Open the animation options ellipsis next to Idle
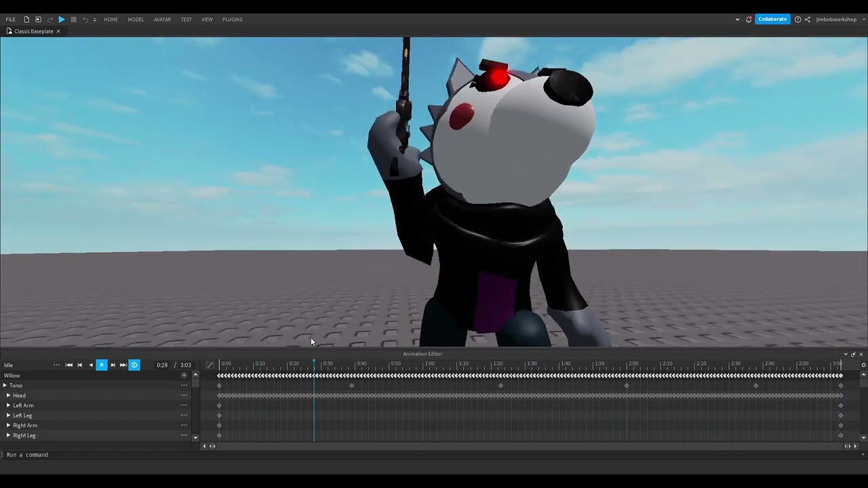Screen dimensions: 868x488 [56, 365]
